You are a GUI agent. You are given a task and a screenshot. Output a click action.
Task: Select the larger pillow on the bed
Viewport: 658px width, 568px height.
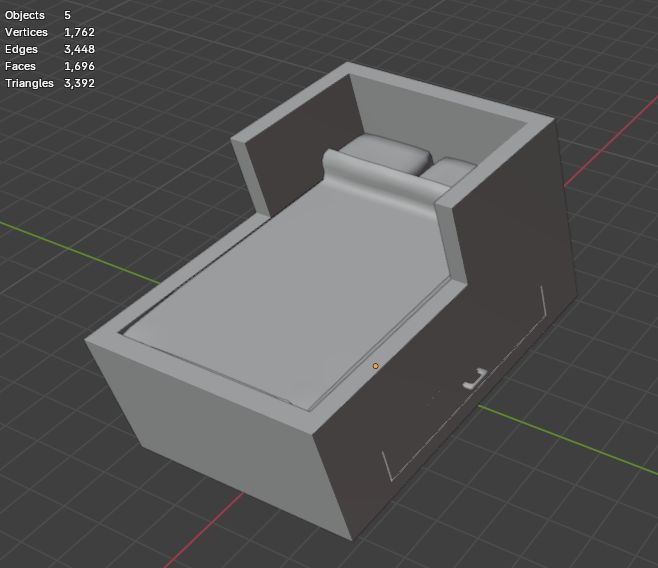386,153
